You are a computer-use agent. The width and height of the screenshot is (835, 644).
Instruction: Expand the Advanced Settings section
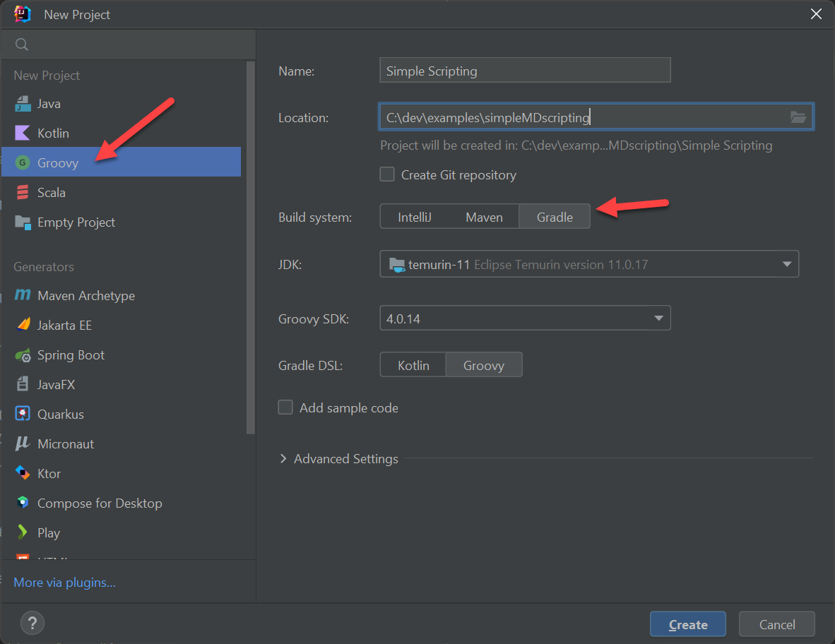click(x=340, y=458)
